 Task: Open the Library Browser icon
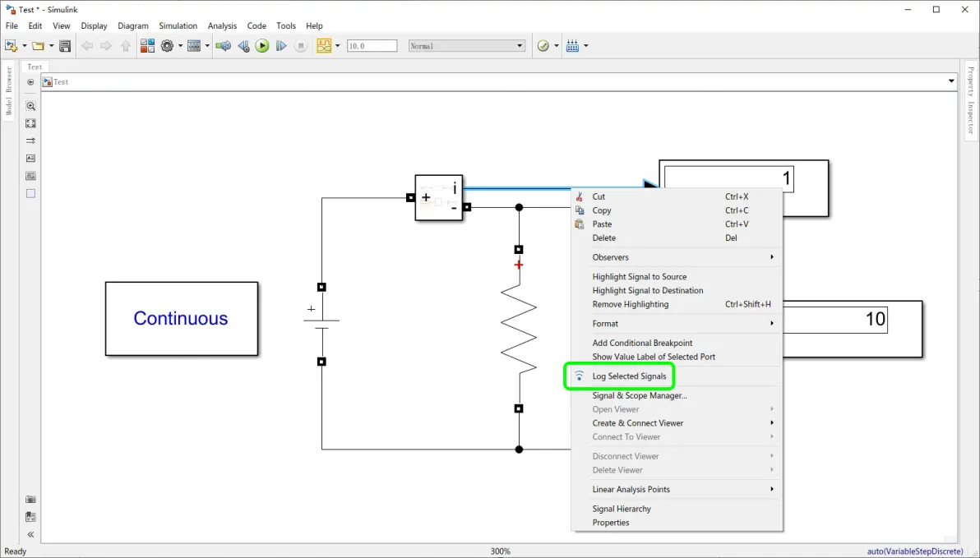pyautogui.click(x=147, y=46)
